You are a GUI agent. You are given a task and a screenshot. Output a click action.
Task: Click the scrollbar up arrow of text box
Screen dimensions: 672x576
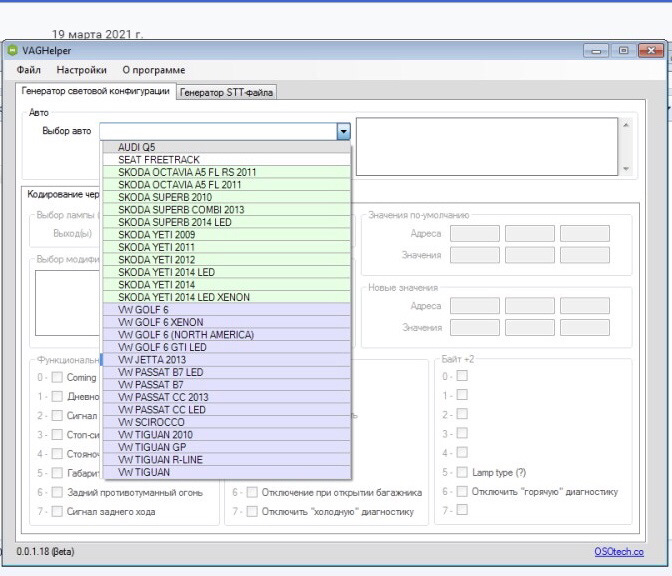(626, 125)
